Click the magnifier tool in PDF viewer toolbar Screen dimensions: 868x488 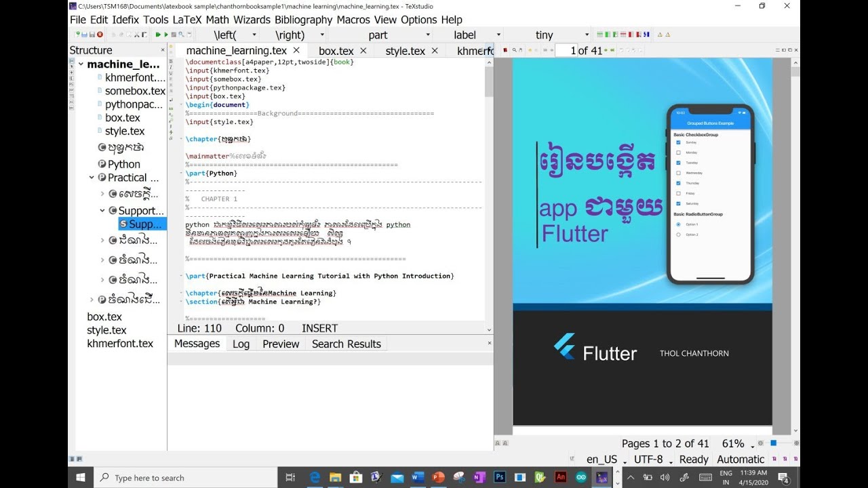(514, 50)
